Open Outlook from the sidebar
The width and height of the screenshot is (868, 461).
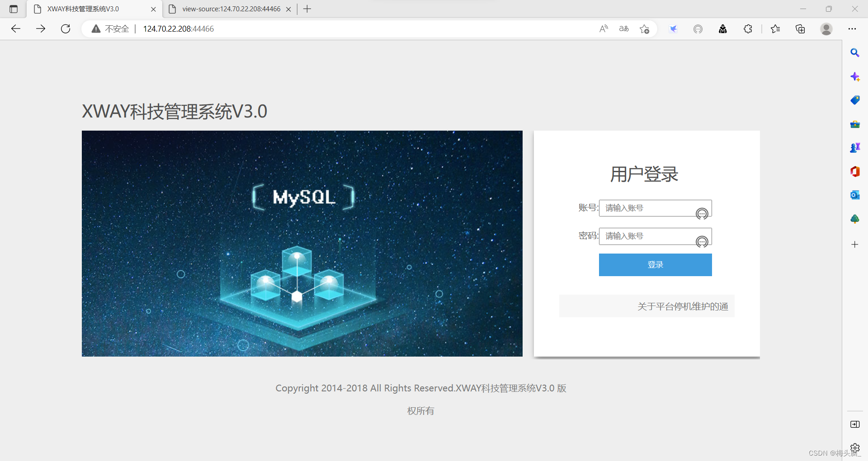854,195
